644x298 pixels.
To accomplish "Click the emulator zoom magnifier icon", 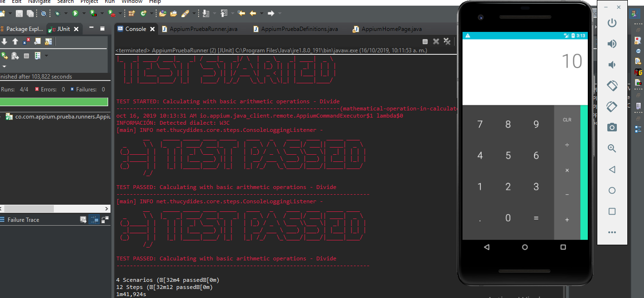I will coord(612,149).
